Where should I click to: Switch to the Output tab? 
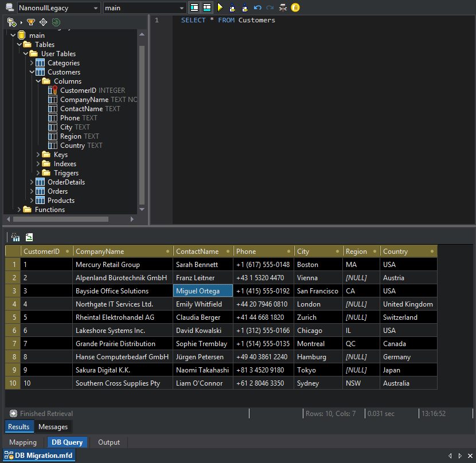point(109,442)
